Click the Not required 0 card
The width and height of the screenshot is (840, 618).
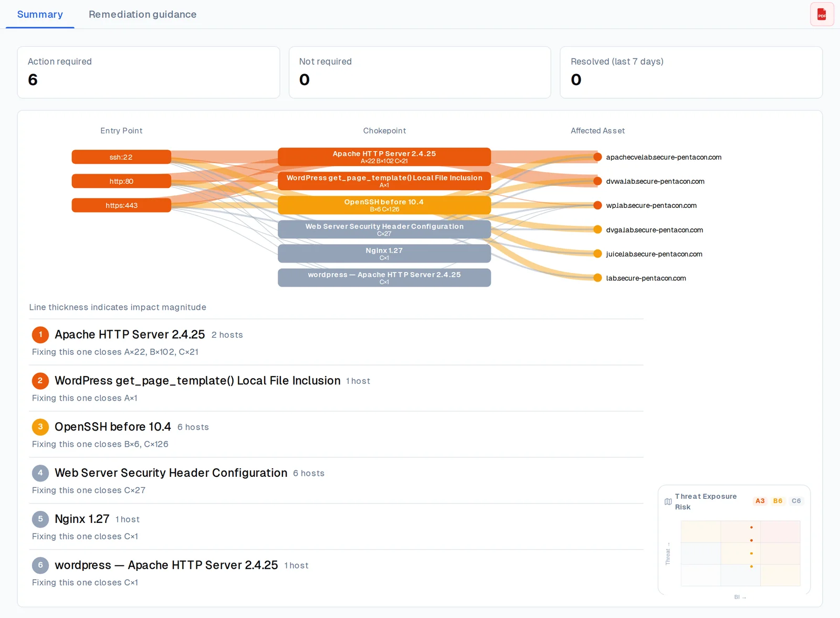point(420,72)
